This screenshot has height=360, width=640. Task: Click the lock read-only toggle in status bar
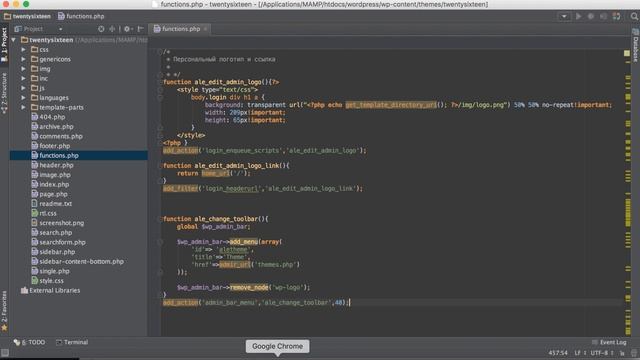click(622, 353)
